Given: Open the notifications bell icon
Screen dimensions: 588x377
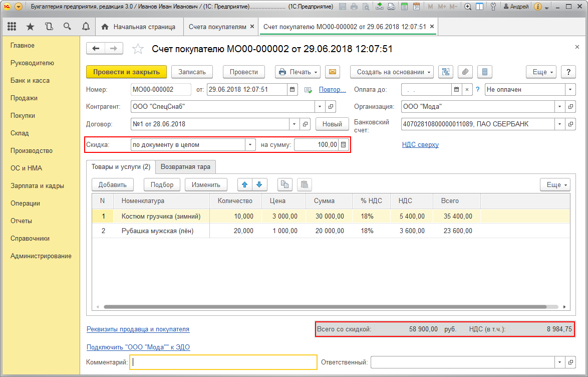Looking at the screenshot, I should (x=86, y=27).
